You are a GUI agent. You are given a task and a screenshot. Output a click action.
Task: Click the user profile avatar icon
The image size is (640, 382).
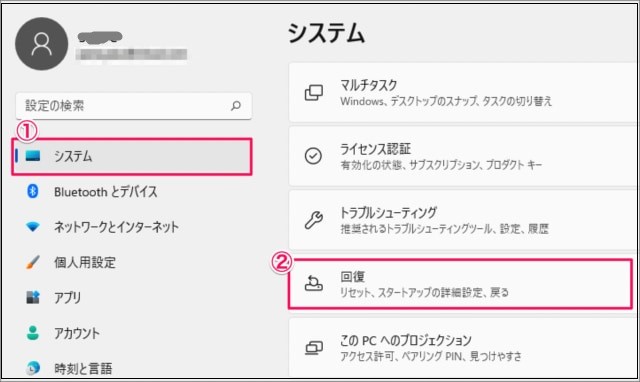pyautogui.click(x=42, y=44)
